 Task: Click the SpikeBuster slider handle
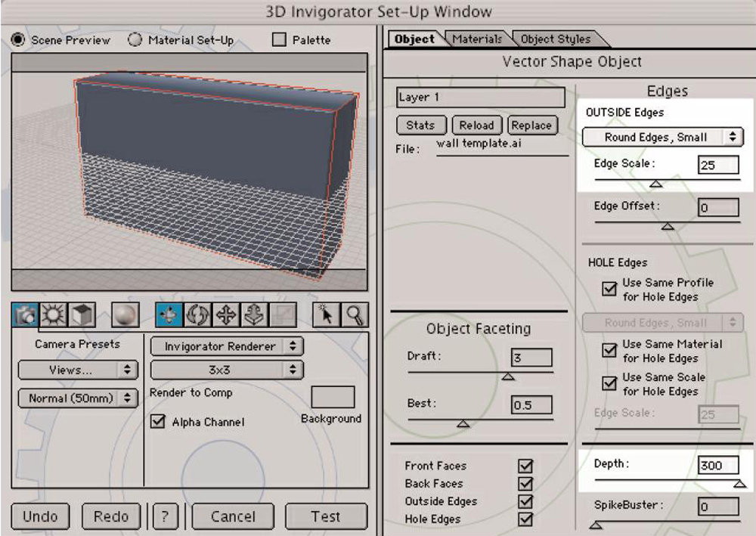(x=596, y=525)
